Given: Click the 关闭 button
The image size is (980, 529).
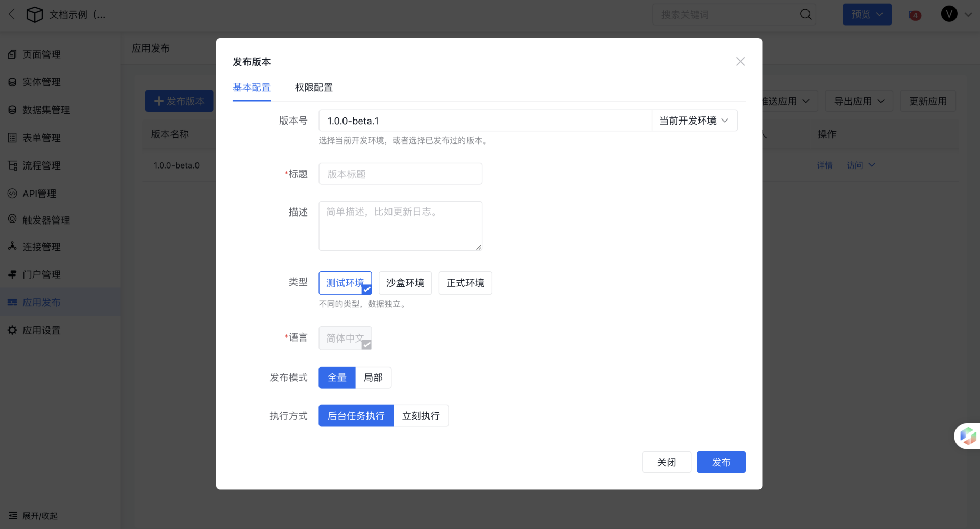Looking at the screenshot, I should pyautogui.click(x=666, y=462).
